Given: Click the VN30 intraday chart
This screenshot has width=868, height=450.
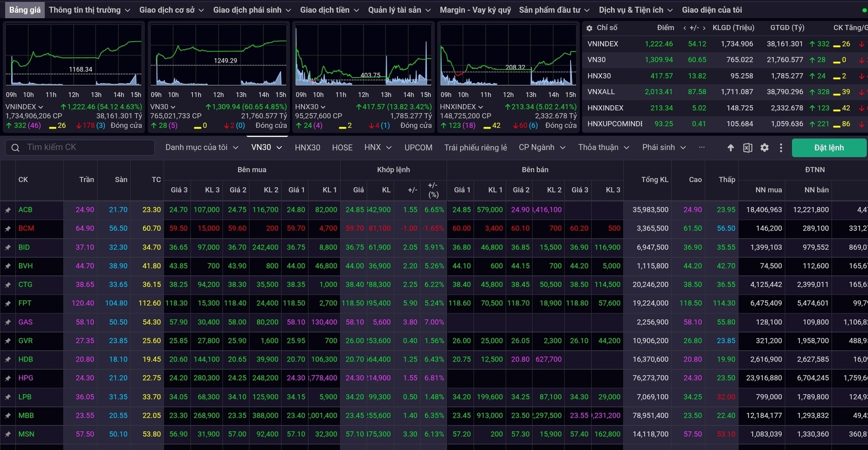Looking at the screenshot, I should (218, 55).
